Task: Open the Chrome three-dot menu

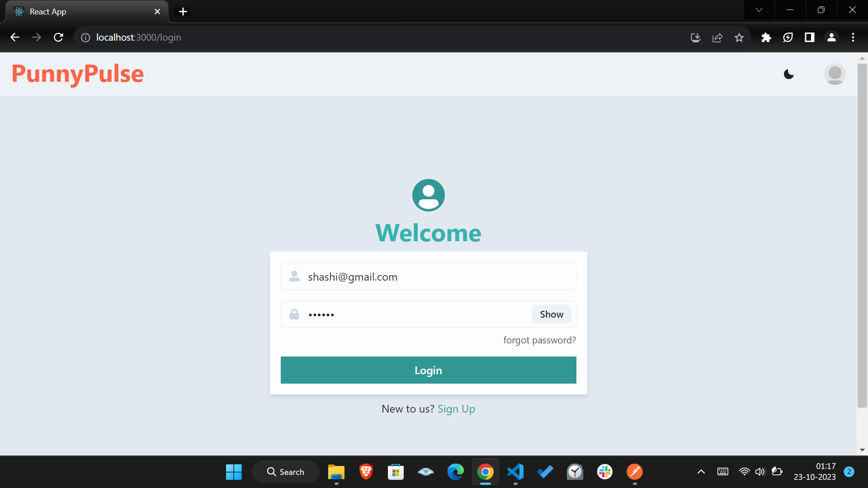Action: pos(853,38)
